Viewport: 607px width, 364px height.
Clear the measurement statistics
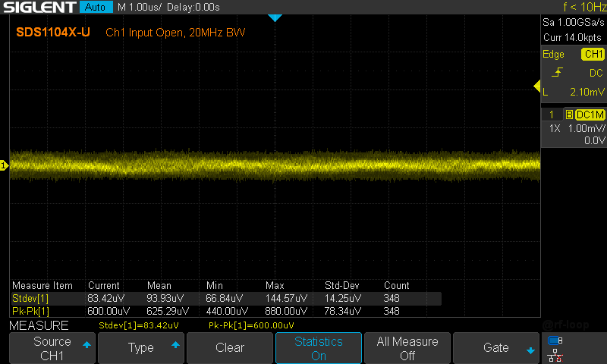(x=230, y=348)
